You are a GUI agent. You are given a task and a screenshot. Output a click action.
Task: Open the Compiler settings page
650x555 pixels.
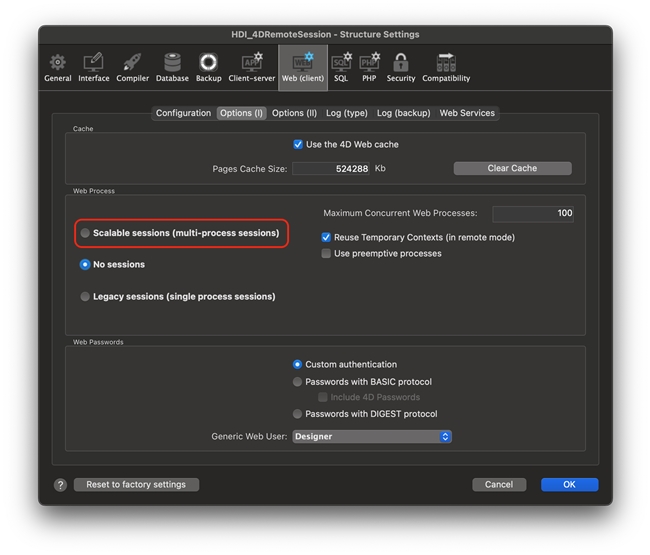[131, 66]
